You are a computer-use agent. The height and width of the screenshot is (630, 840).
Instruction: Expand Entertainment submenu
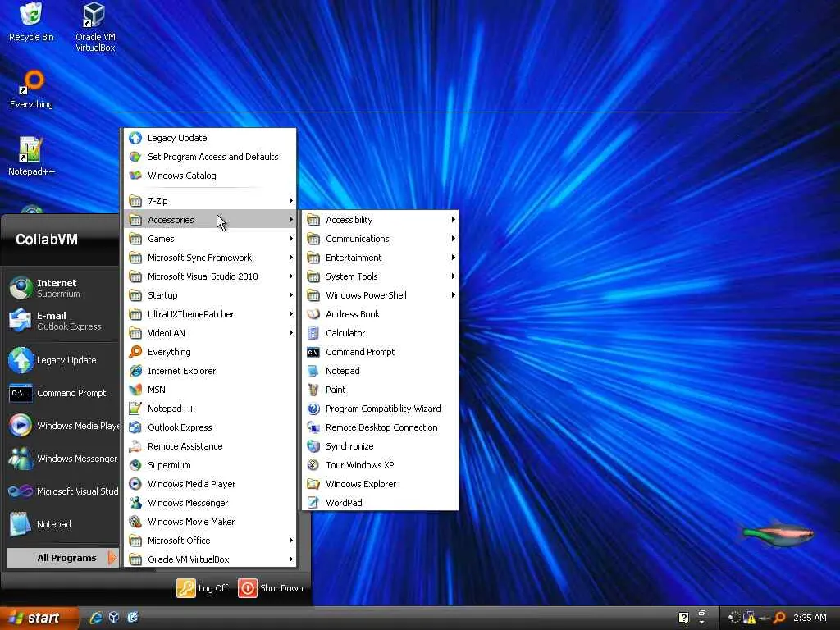tap(380, 258)
